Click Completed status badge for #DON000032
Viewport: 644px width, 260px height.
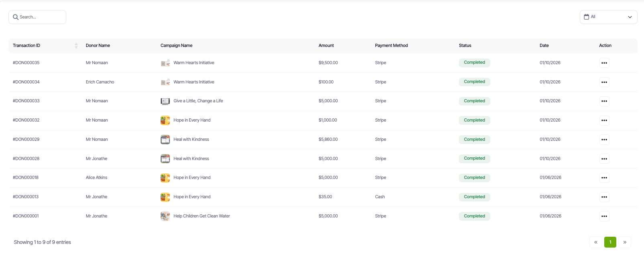pyautogui.click(x=474, y=120)
